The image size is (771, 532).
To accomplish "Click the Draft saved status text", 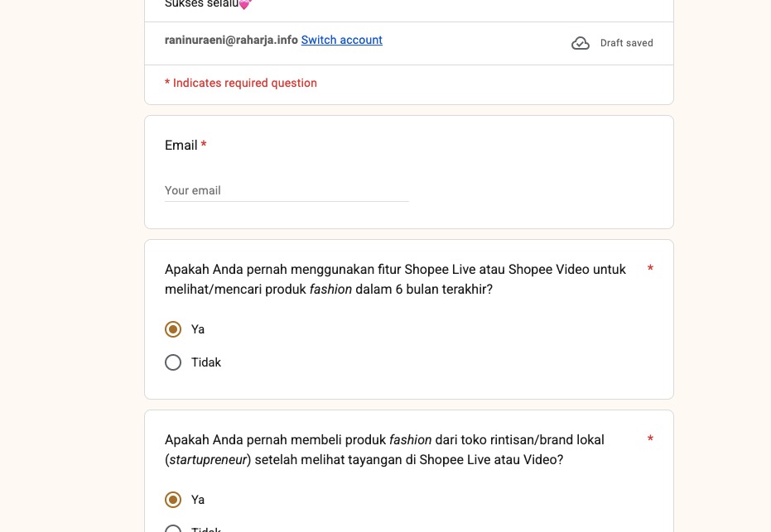I will coord(626,43).
